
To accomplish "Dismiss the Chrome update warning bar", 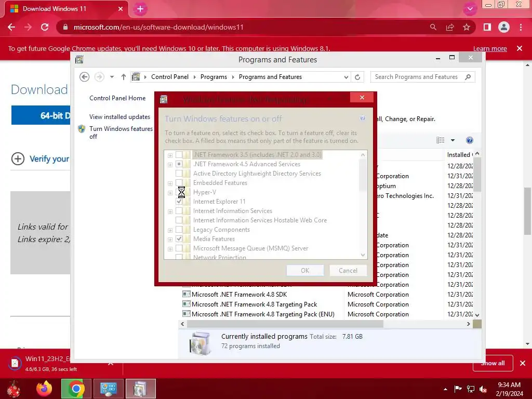I will [x=520, y=48].
